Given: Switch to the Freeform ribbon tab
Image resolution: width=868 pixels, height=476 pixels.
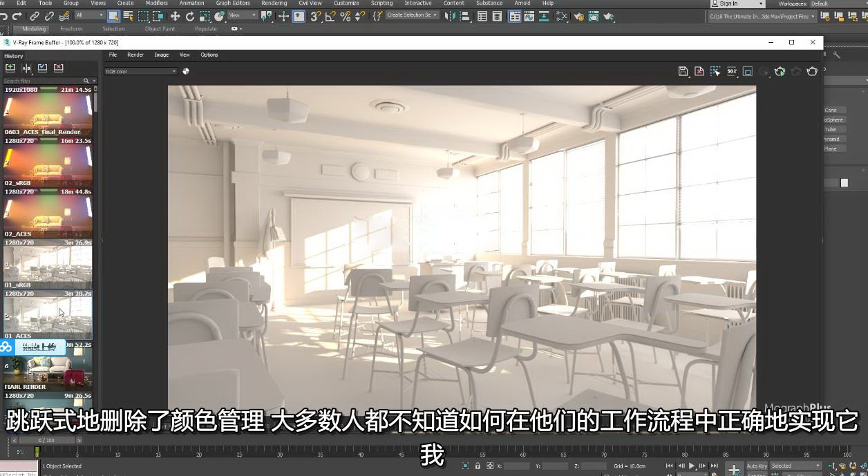Looking at the screenshot, I should (x=71, y=29).
